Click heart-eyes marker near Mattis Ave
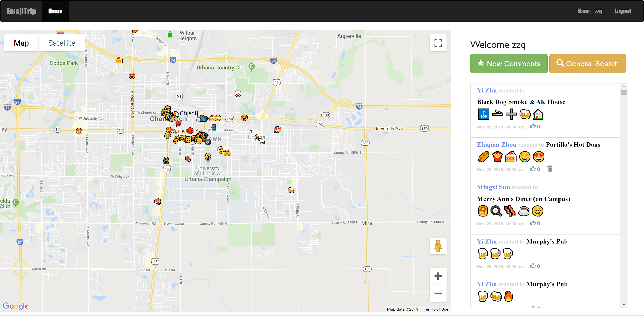Screen dimensions: 644x316 [x=79, y=131]
